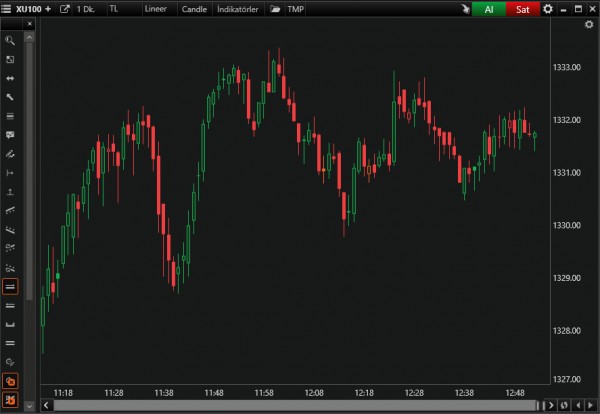
Task: Click the right chevron after the scrollbar
Action: click(551, 405)
